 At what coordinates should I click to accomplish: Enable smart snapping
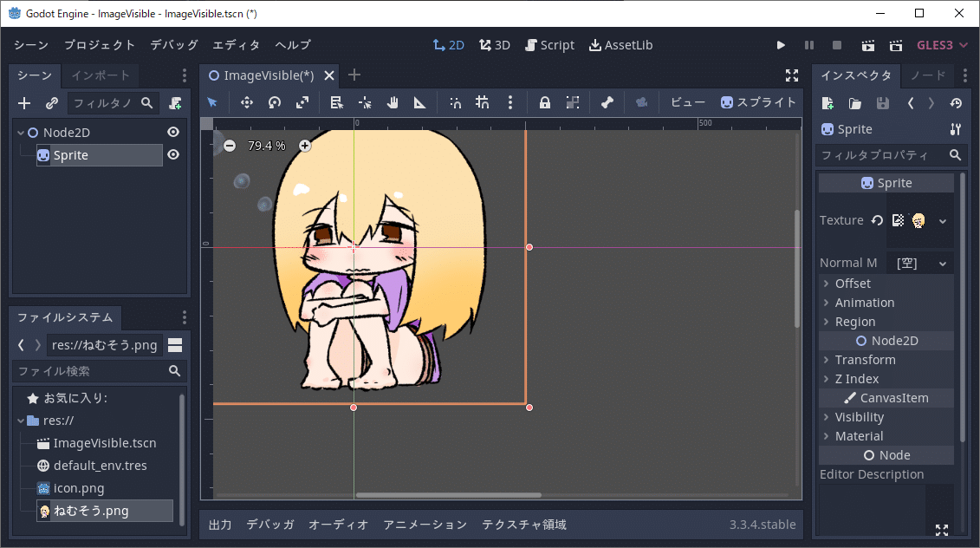pyautogui.click(x=455, y=102)
